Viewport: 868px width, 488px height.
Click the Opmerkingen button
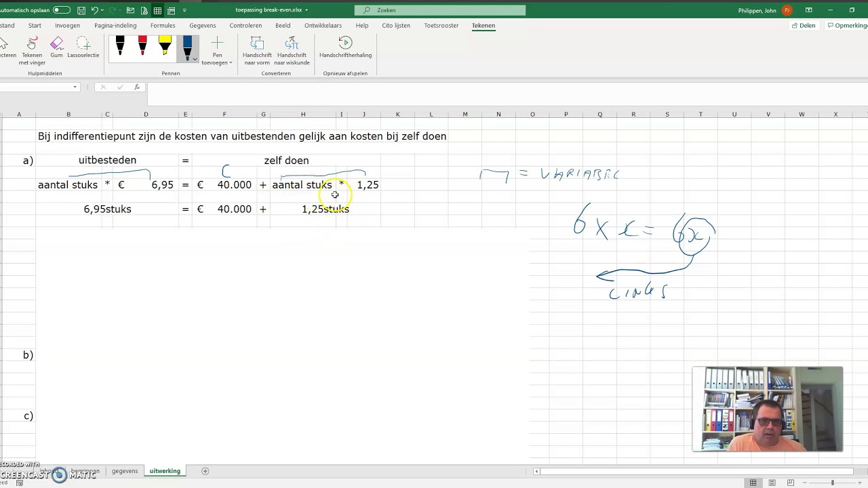coord(848,26)
